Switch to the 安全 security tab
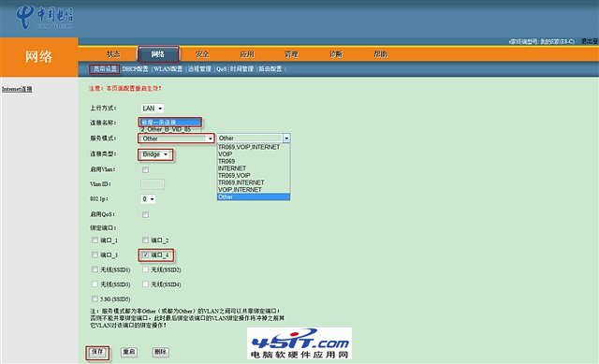 (x=202, y=54)
